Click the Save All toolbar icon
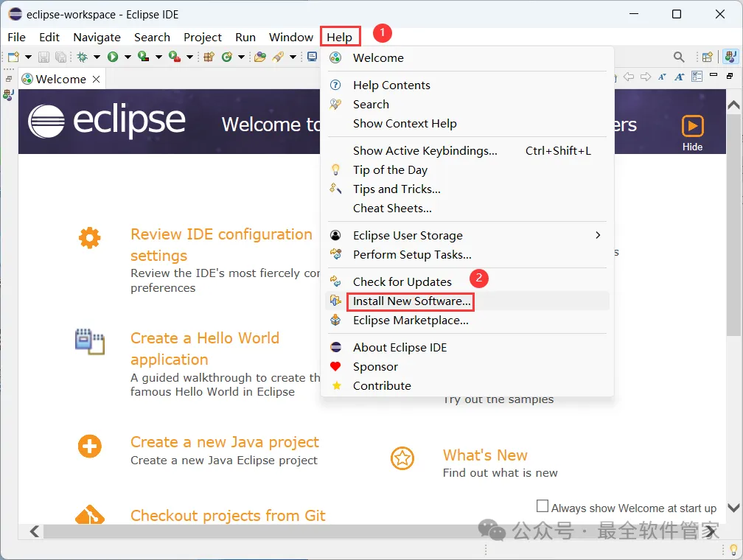Screen dimensions: 743x560 (60, 57)
